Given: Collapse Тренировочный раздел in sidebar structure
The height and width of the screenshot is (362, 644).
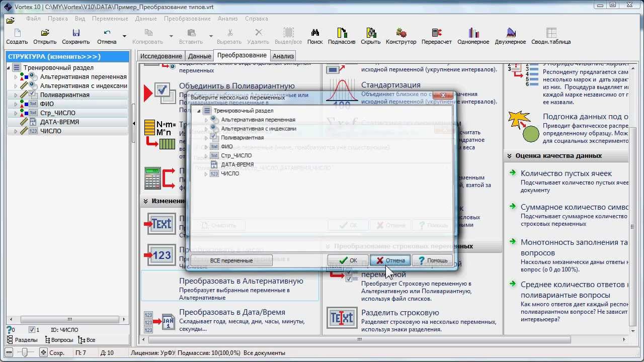Looking at the screenshot, I should click(9, 68).
